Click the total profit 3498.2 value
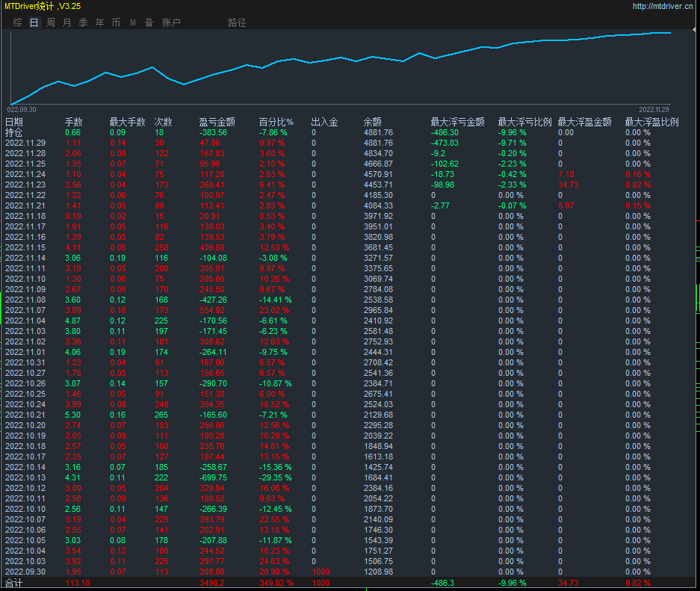The width and height of the screenshot is (700, 591). coord(212,583)
